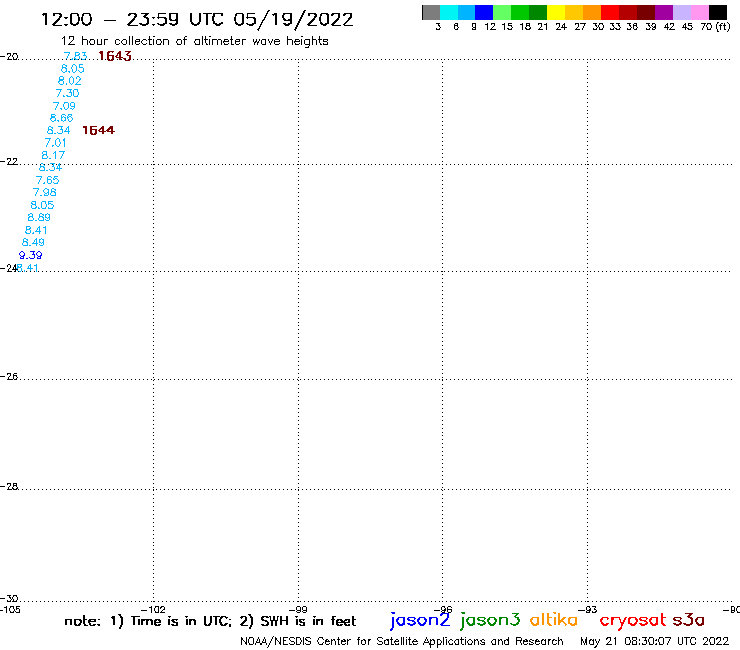
Task: Select the wave height reading 7.30
Action: click(x=67, y=93)
